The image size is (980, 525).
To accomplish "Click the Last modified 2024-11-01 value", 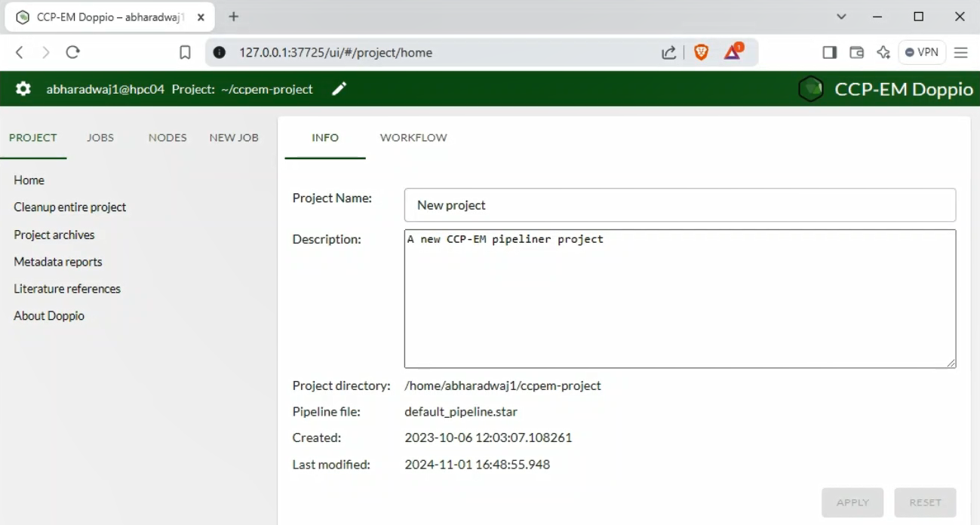I will tap(477, 465).
